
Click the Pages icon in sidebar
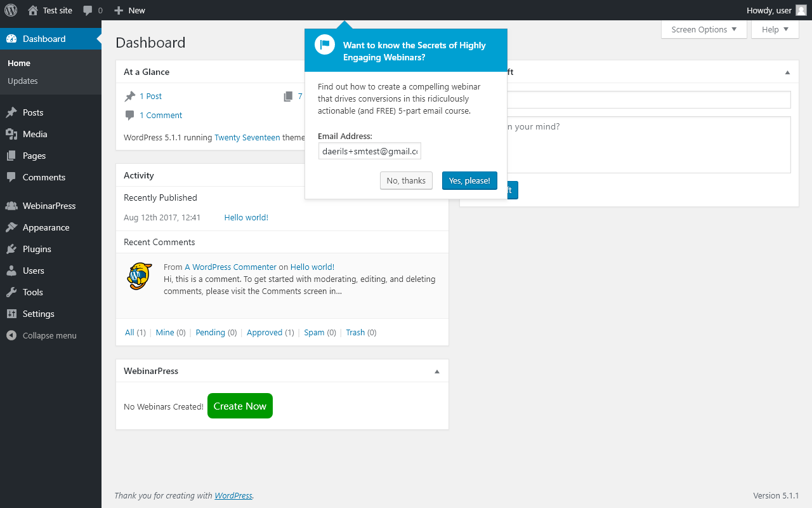point(11,156)
